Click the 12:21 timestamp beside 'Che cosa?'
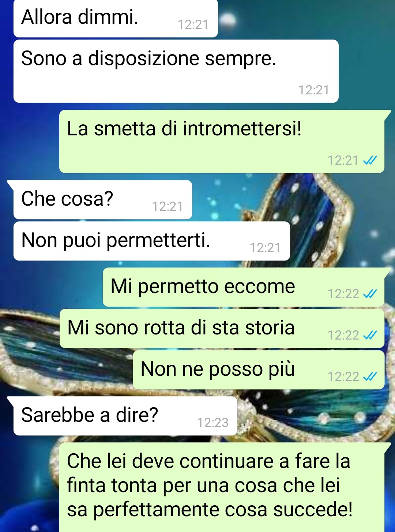The width and height of the screenshot is (395, 532). coord(168,206)
